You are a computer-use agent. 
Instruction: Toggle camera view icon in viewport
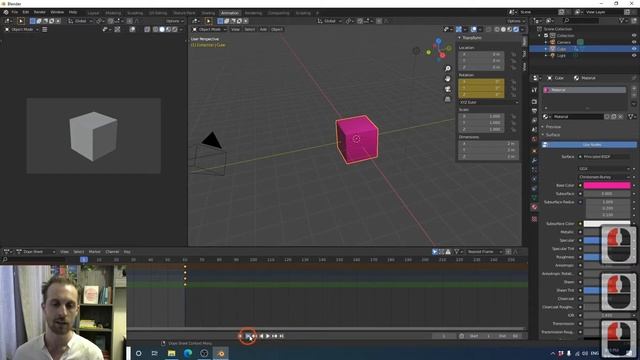pos(448,89)
